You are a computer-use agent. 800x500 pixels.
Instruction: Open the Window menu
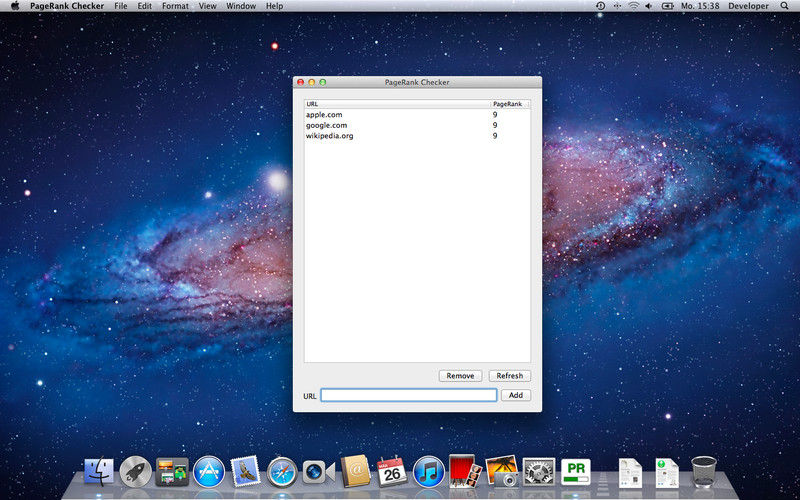point(241,6)
